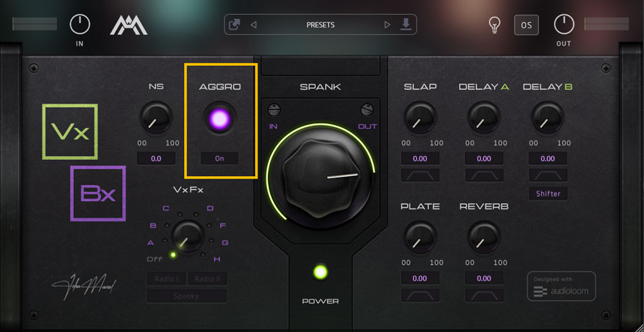Click the lightbulb hints icon
Screen dimensions: 644x332
494,25
